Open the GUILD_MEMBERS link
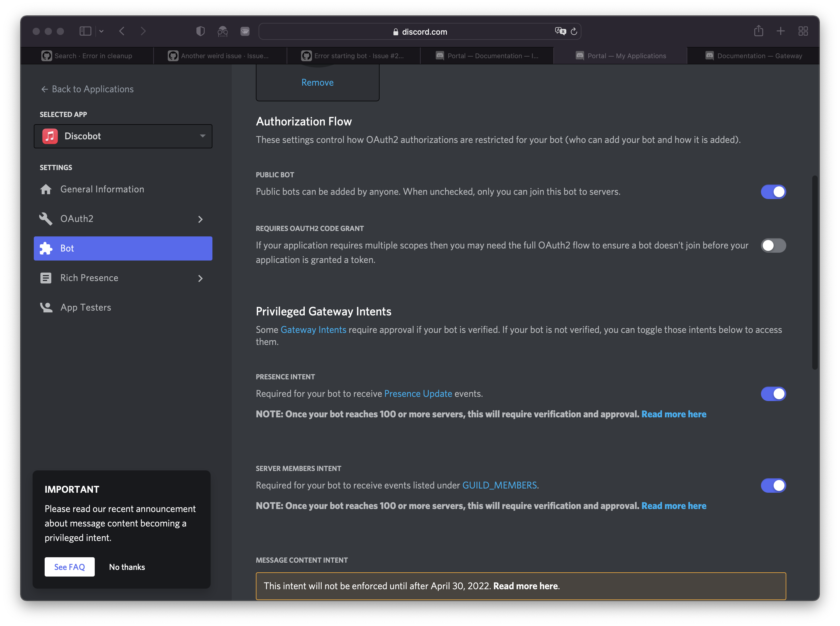The height and width of the screenshot is (626, 840). 499,485
